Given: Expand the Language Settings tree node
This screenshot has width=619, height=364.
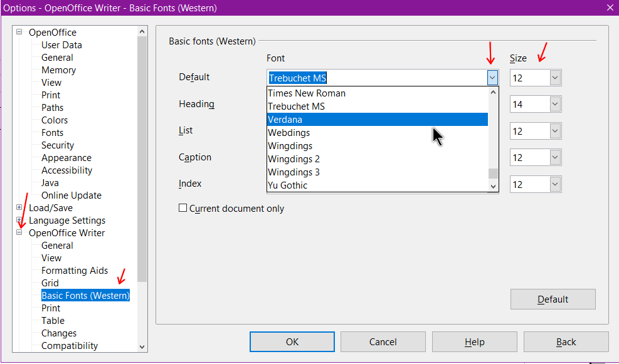Looking at the screenshot, I should tap(19, 220).
